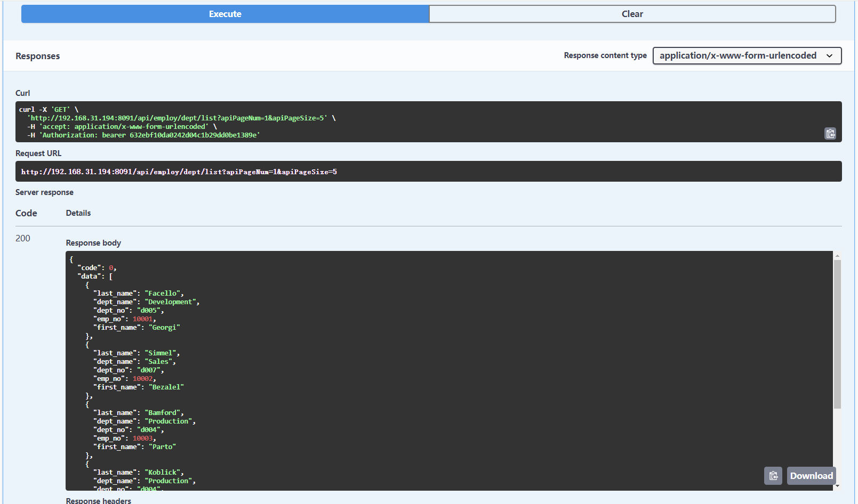Image resolution: width=858 pixels, height=504 pixels.
Task: Click the Server response label
Action: point(44,192)
